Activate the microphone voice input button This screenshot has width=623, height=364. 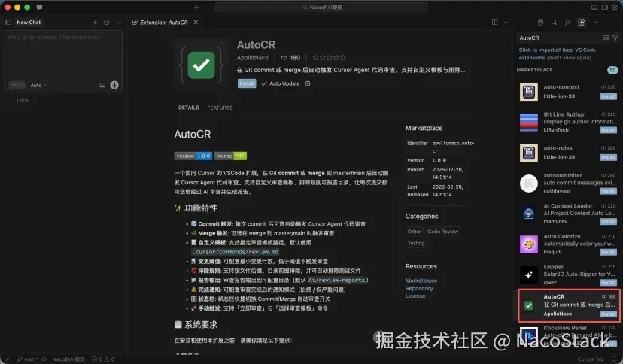tap(114, 85)
